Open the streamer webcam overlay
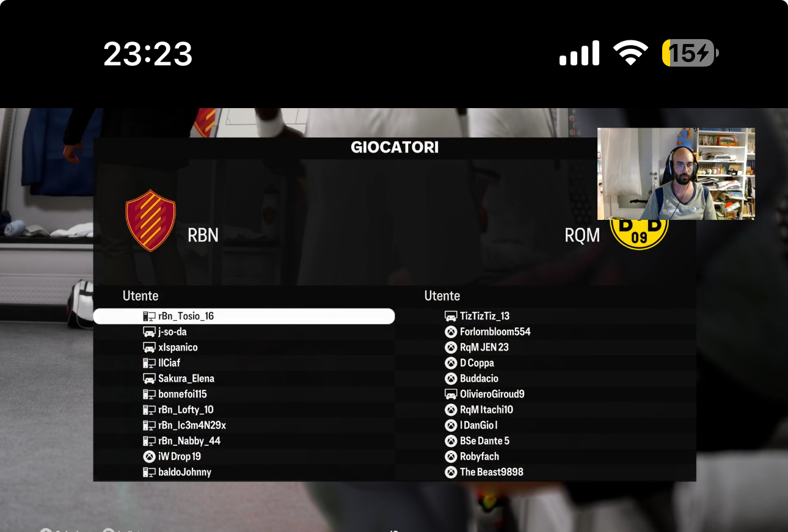This screenshot has height=532, width=788. [676, 173]
